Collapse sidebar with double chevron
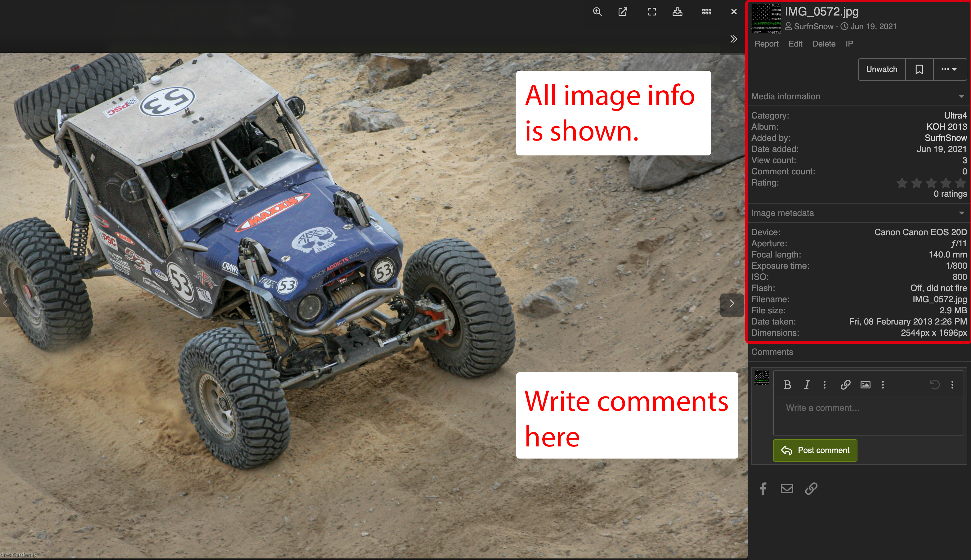This screenshot has height=560, width=971. click(734, 39)
